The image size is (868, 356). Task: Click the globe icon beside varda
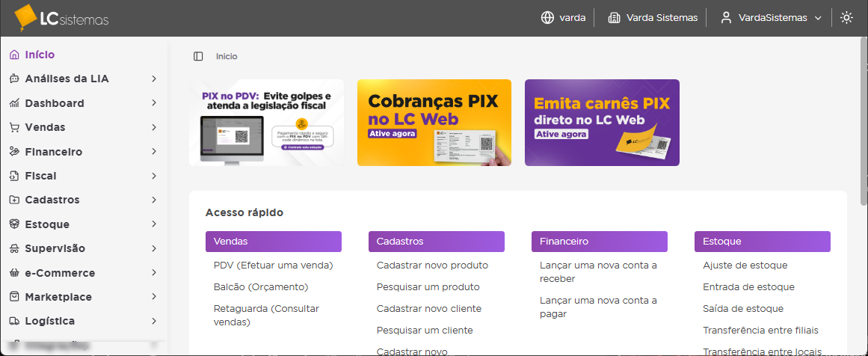547,18
